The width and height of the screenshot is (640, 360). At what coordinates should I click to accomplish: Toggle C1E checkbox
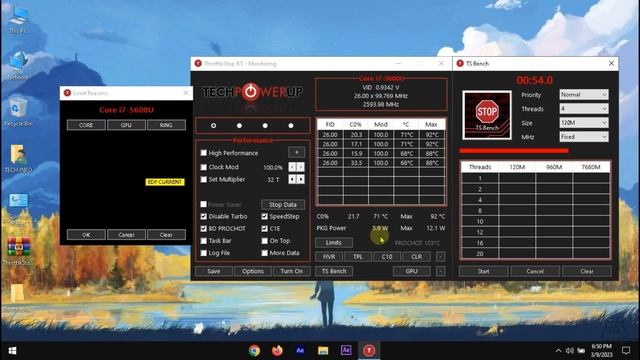click(x=264, y=229)
